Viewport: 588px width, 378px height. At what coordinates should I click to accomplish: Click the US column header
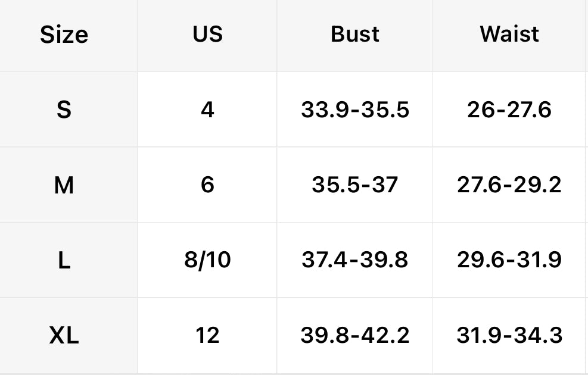point(207,34)
